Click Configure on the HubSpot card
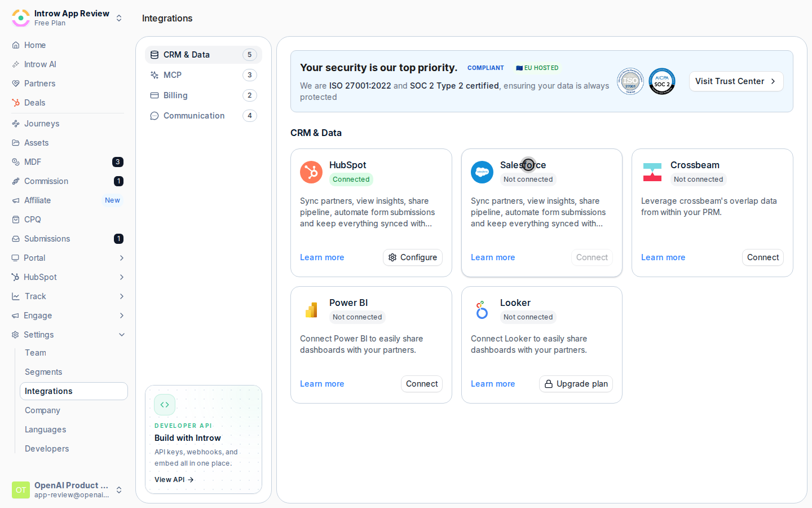 413,257
